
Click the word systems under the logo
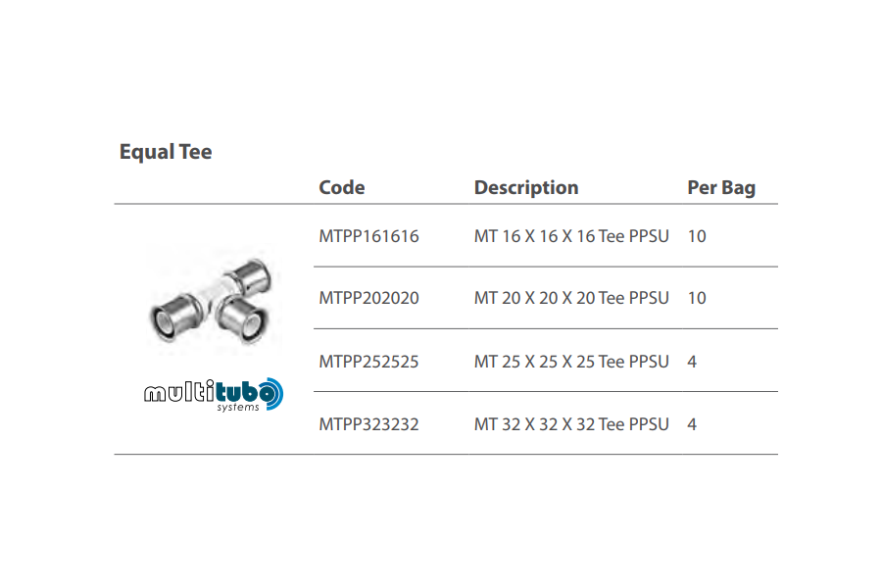[238, 408]
